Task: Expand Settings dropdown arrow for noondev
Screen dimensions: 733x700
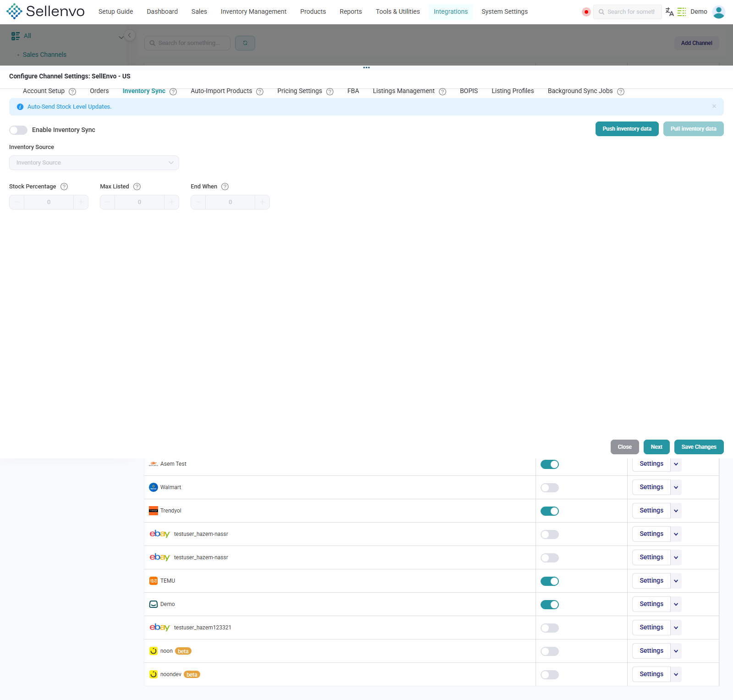Action: coord(676,674)
